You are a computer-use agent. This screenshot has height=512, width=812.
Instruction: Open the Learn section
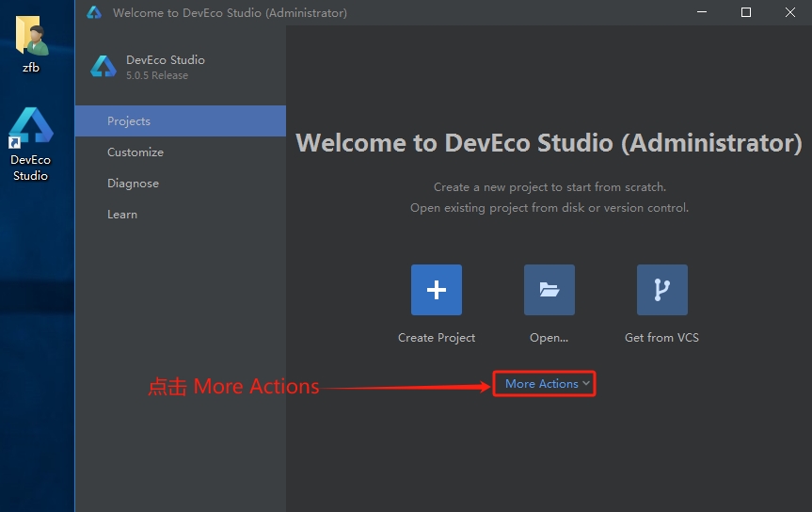(181, 214)
